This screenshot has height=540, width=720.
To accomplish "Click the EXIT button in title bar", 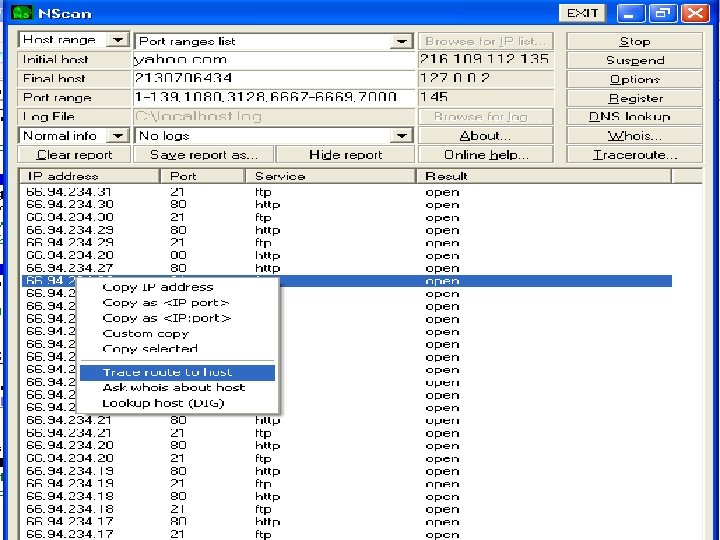I will (x=582, y=13).
